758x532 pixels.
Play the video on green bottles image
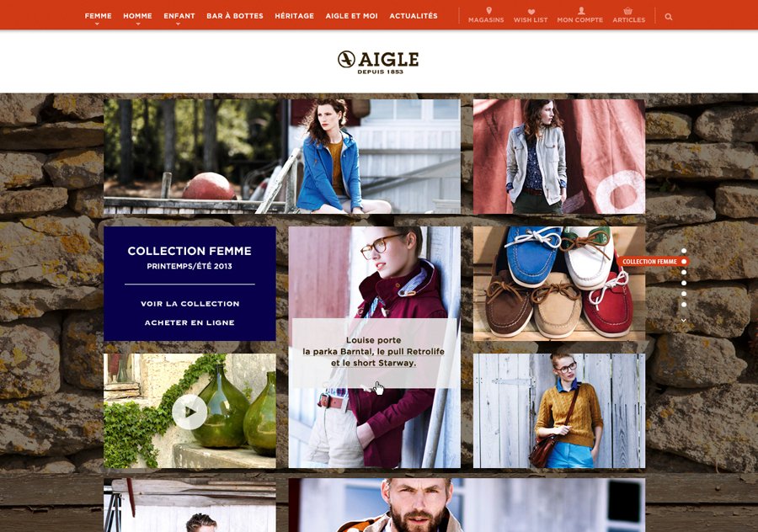click(x=189, y=412)
